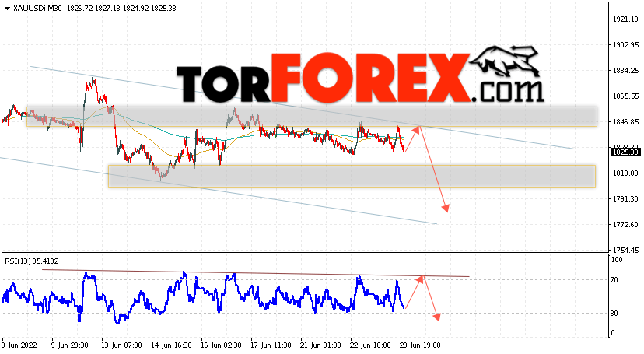Image resolution: width=644 pixels, height=354 pixels.
Task: Click the RSI(13) 35.4182 indicator label
Action: click(32, 261)
